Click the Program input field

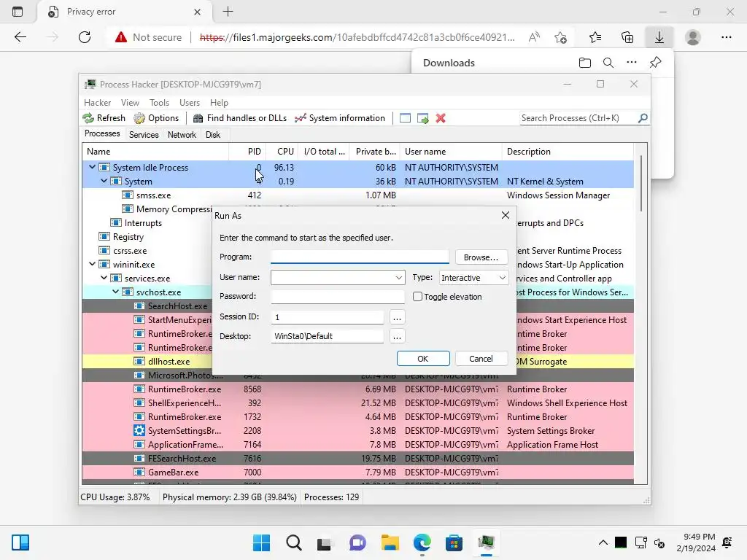point(360,257)
